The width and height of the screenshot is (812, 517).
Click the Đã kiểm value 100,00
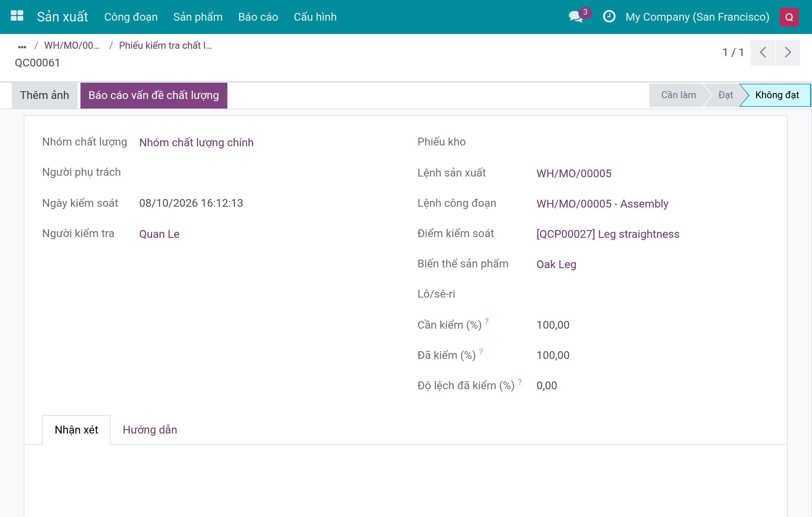pos(553,355)
